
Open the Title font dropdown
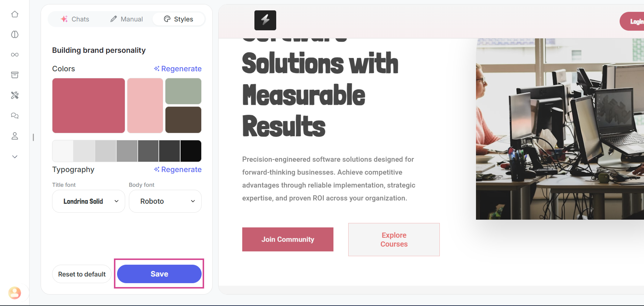(x=89, y=201)
